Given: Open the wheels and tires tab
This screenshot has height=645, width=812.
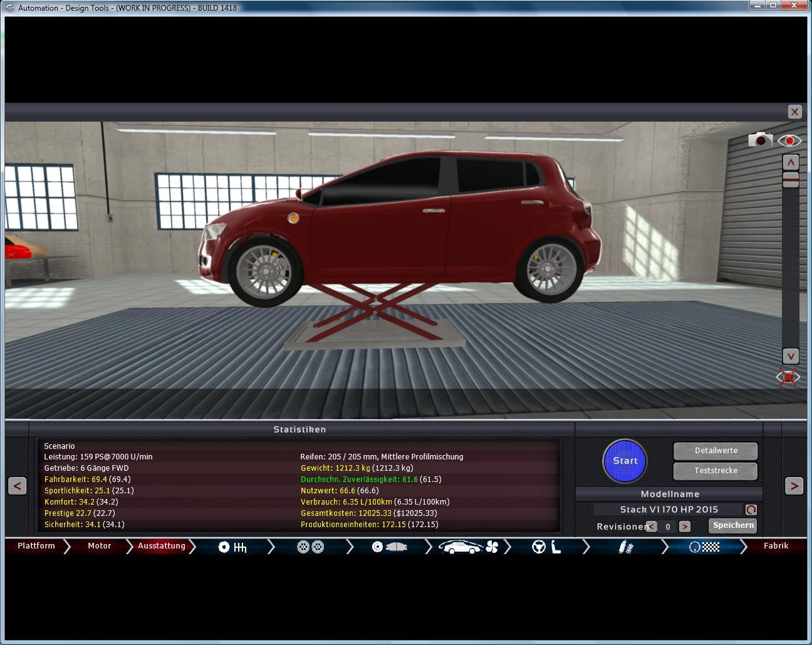Looking at the screenshot, I should [x=310, y=547].
